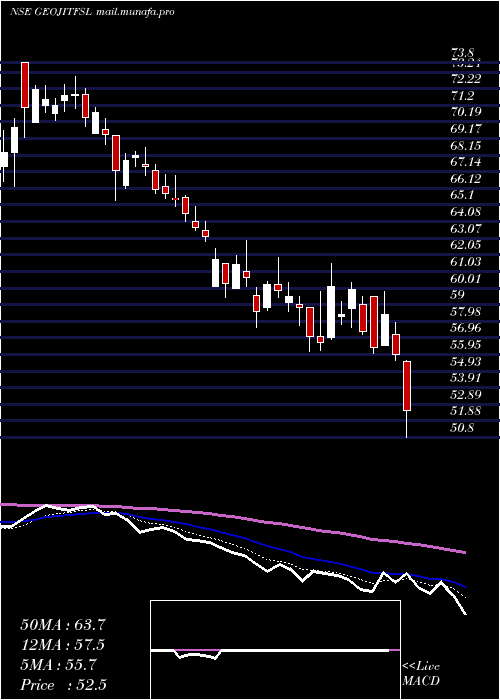
Task: Click the 57.98 price axis label
Action: (x=466, y=311)
